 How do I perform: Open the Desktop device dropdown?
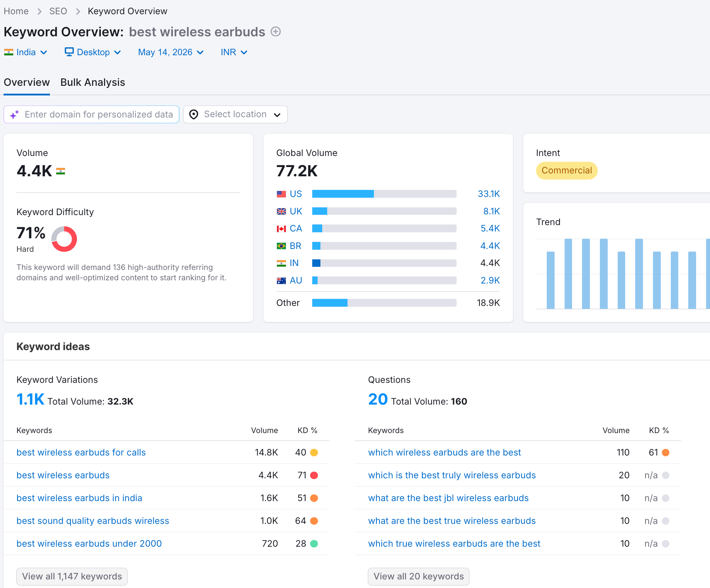point(93,52)
